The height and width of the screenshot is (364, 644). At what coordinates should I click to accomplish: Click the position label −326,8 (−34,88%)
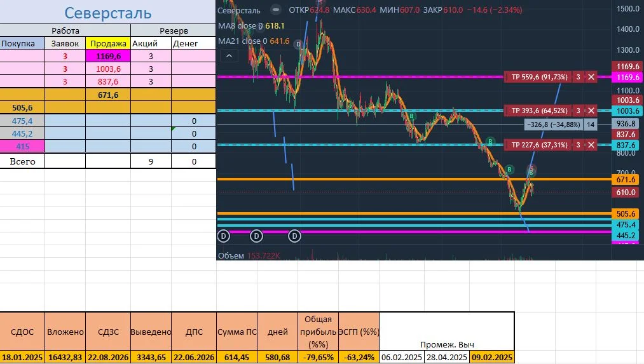554,125
